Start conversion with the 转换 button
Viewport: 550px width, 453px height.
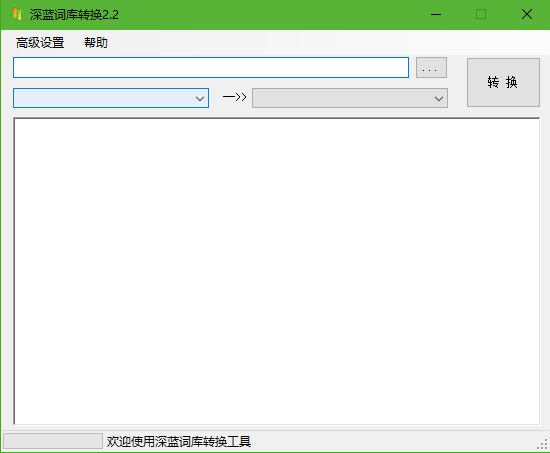click(503, 82)
